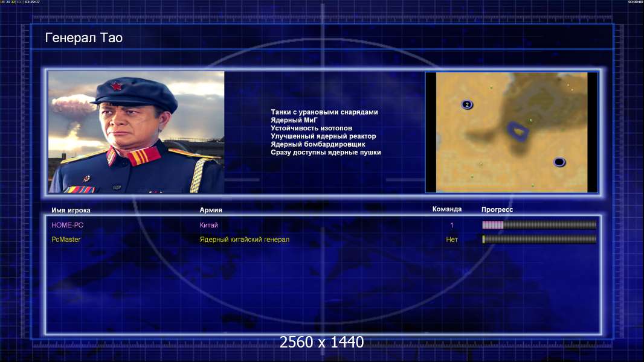The height and width of the screenshot is (362, 644).
Task: Click 'Ядерный МиГ' line
Action: [294, 120]
